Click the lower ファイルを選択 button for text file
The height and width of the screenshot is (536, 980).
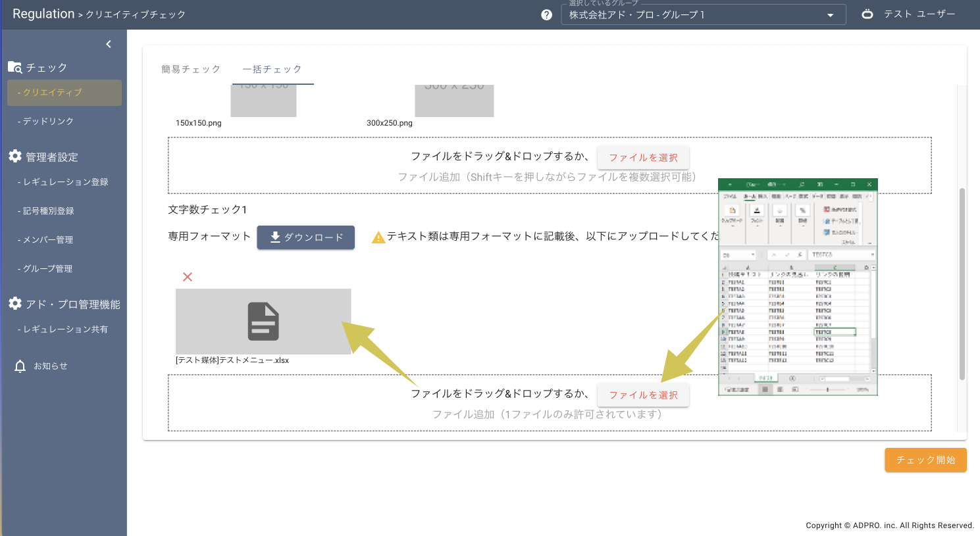pyautogui.click(x=643, y=395)
